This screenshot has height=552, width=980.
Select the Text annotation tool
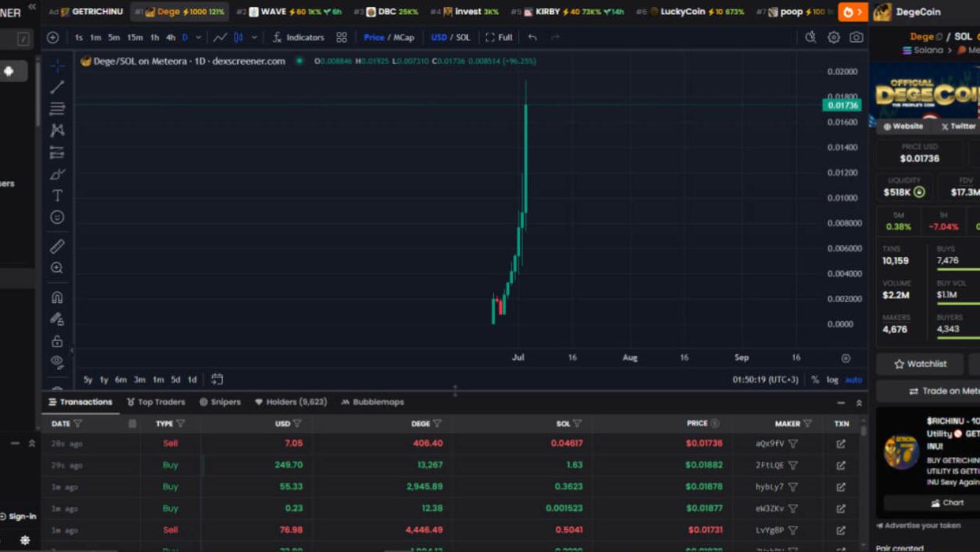(57, 195)
